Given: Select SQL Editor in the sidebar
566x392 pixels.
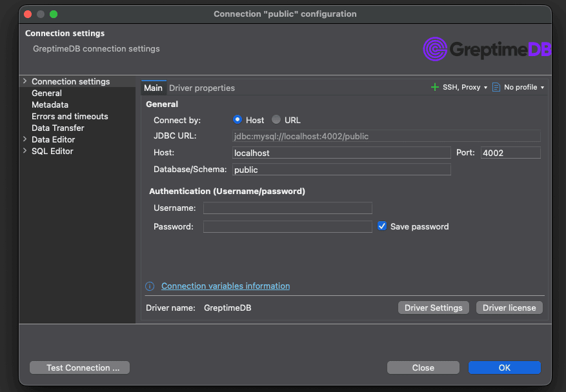Looking at the screenshot, I should tap(52, 151).
